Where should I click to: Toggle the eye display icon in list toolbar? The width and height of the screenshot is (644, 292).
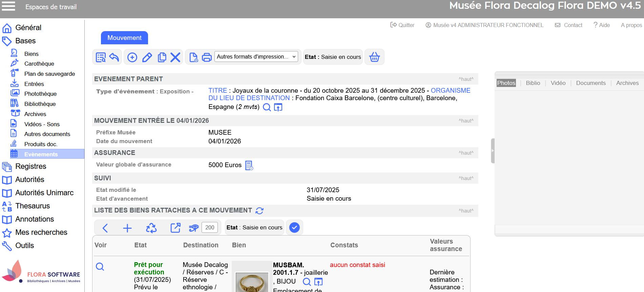pyautogui.click(x=194, y=228)
